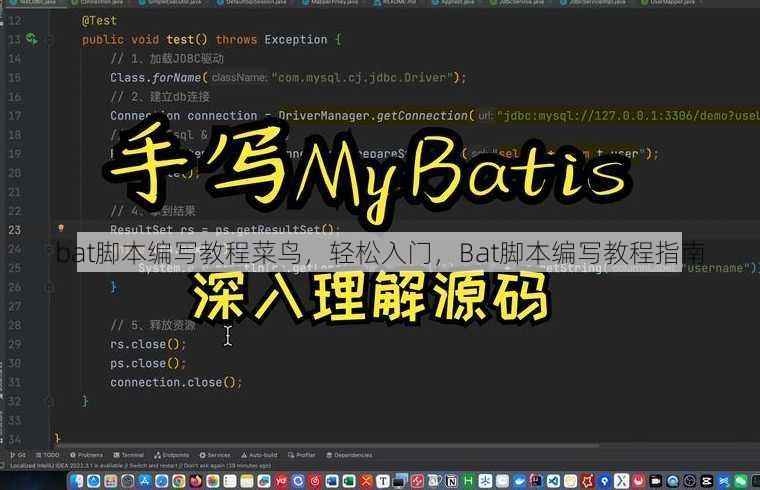Open the Terminal tool window

point(128,455)
